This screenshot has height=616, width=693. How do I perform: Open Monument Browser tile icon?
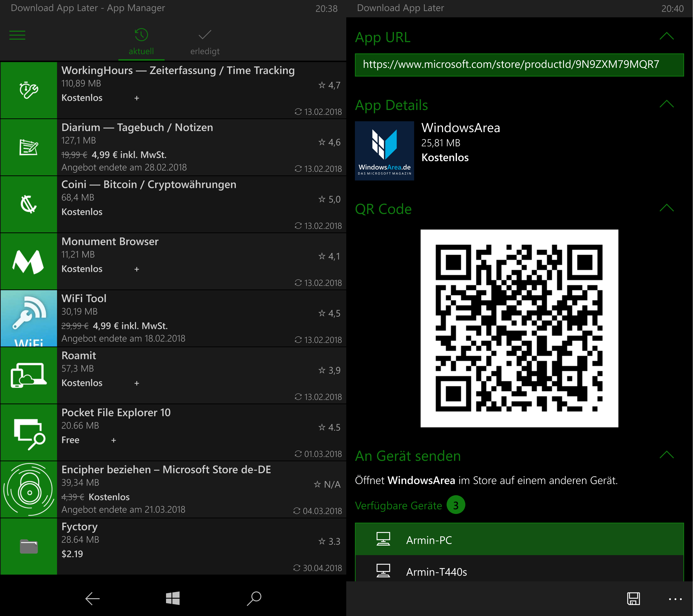click(x=29, y=261)
